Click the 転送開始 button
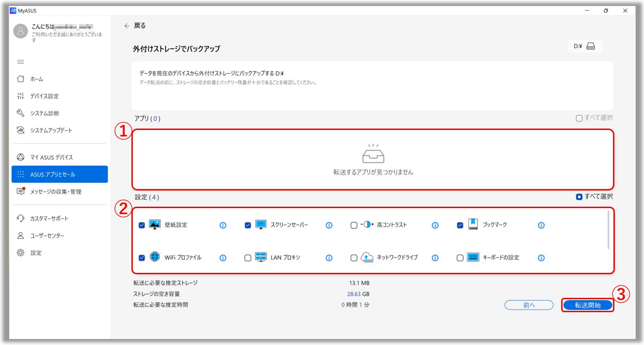The image size is (644, 345). pyautogui.click(x=588, y=305)
